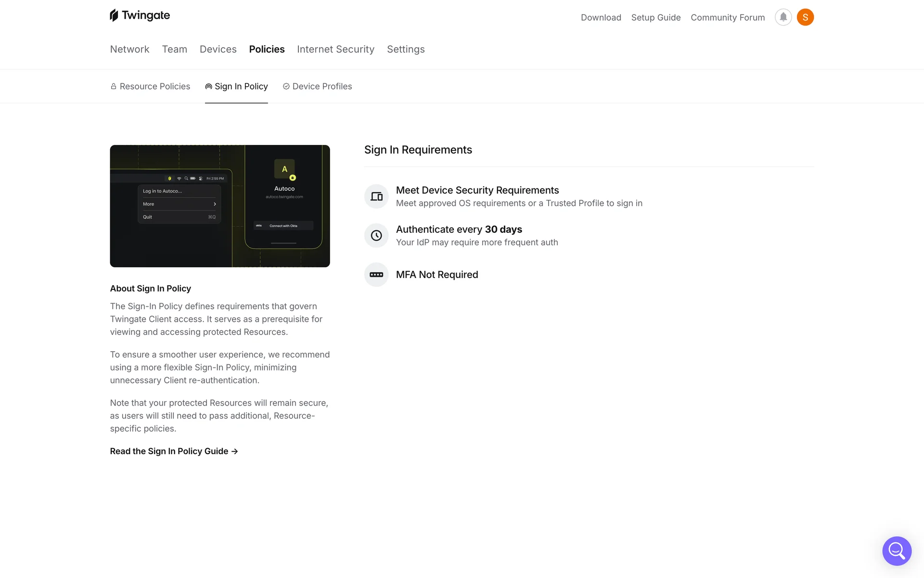Viewport: 924px width, 578px height.
Task: Click the device security requirements icon
Action: click(376, 197)
